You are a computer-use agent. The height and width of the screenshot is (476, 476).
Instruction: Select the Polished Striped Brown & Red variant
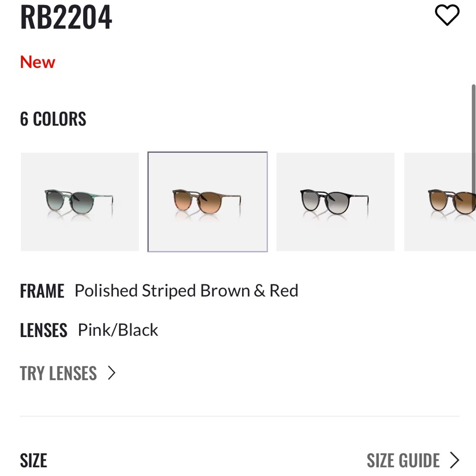pos(207,201)
